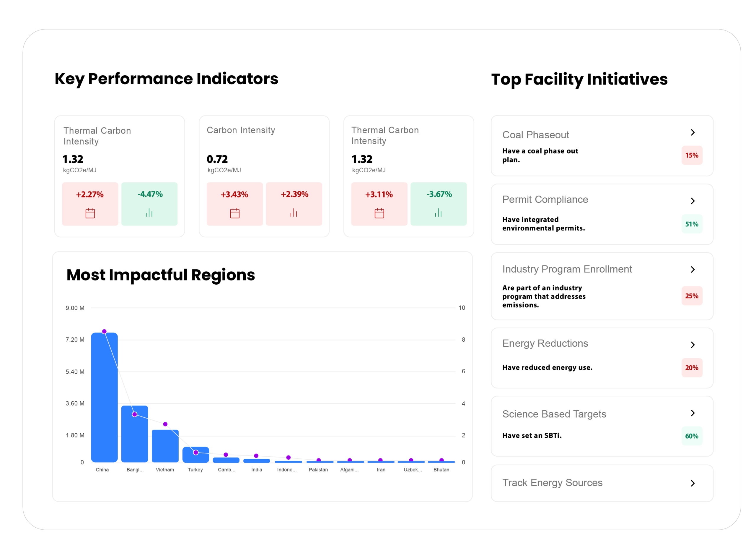Expand Track Energy Sources chevron
Screen dimensions: 756x548
click(693, 483)
